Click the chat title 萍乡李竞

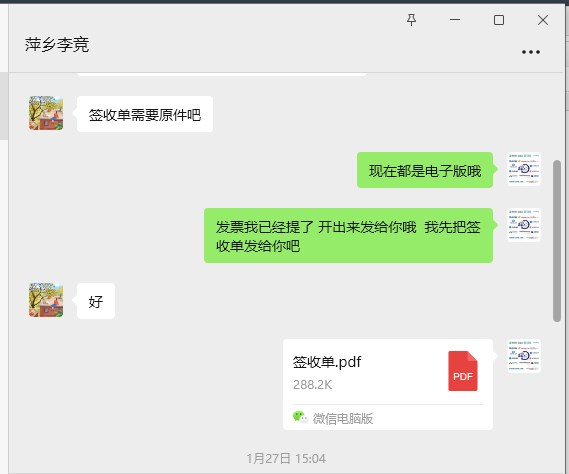(57, 45)
